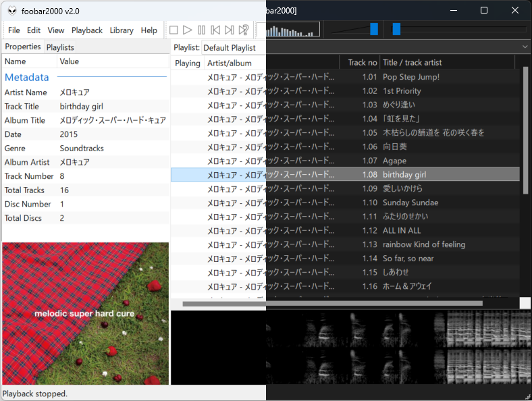Click the Artist/album column header

(272, 63)
